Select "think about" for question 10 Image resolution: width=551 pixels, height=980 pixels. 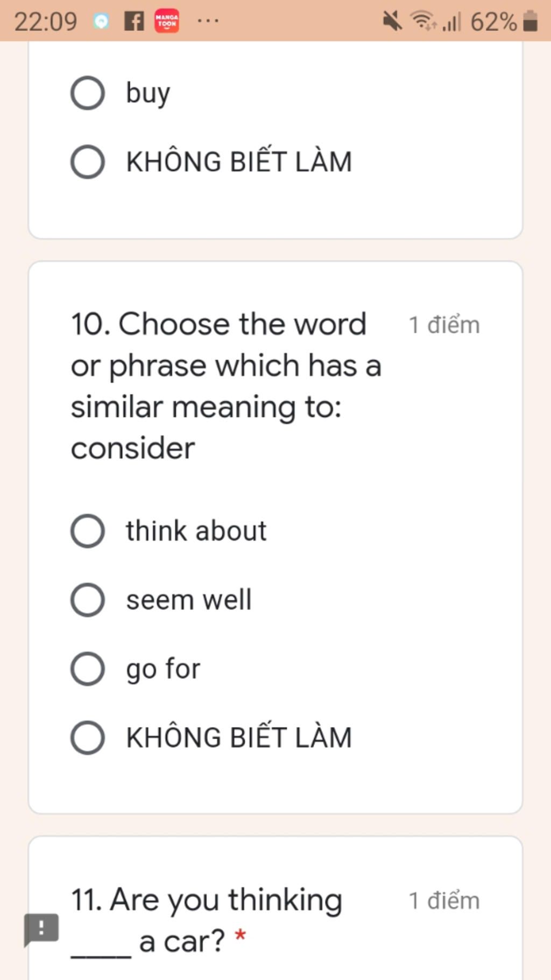88,531
